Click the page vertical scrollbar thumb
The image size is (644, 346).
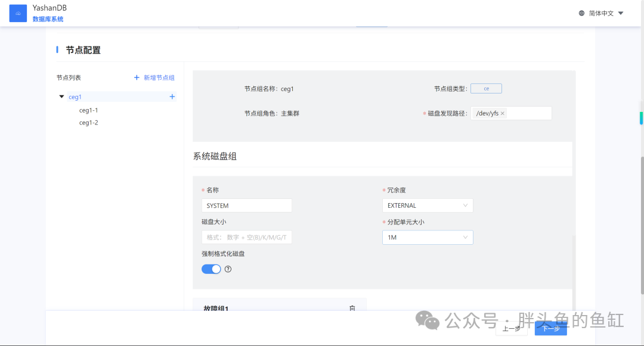coord(642,225)
